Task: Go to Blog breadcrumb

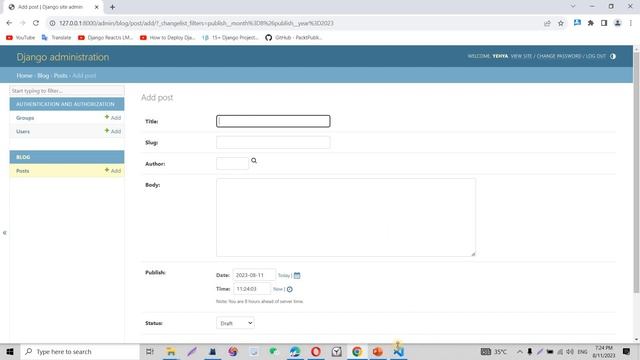Action: (x=43, y=76)
